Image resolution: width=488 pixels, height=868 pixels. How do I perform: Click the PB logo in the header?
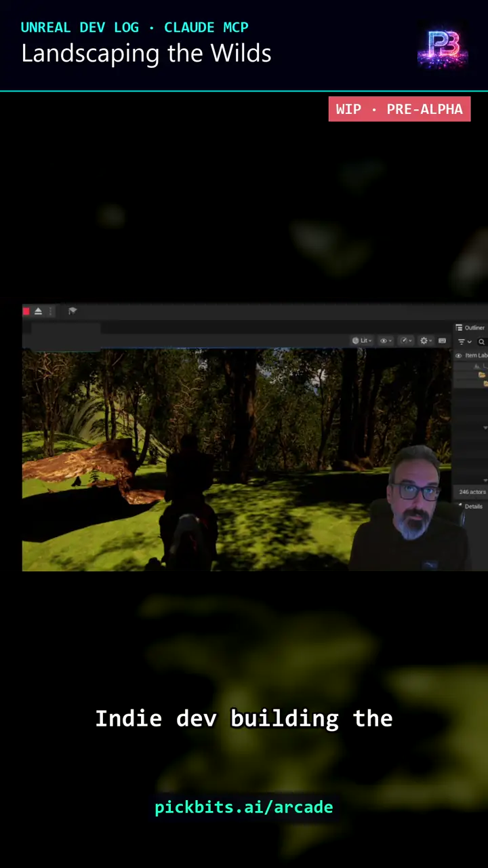click(443, 49)
